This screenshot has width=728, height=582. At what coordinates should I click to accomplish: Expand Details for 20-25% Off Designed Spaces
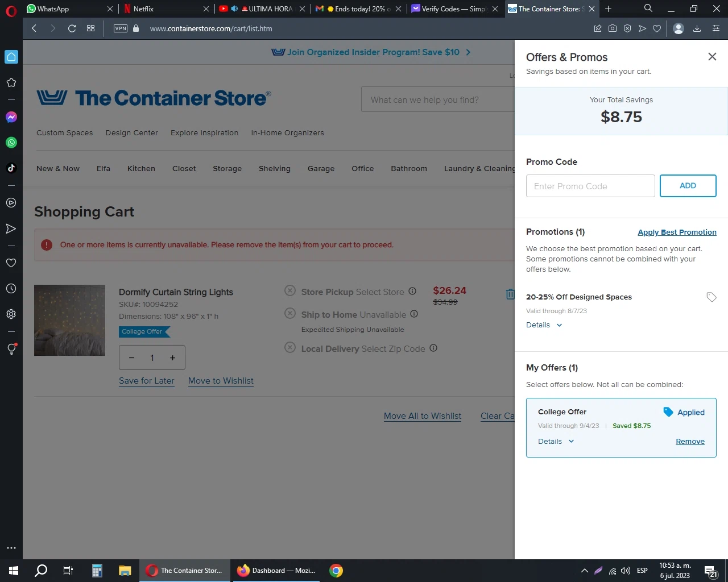pos(544,325)
